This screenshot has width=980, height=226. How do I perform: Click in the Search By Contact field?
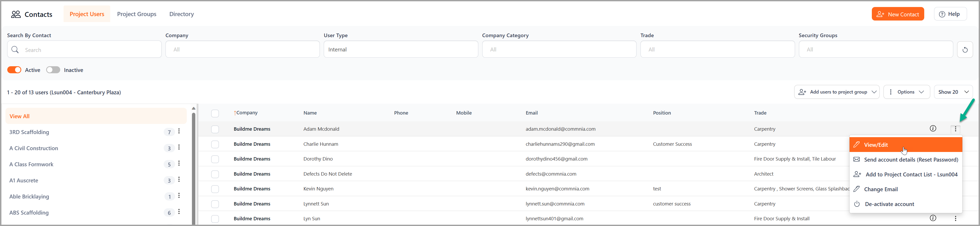pos(84,50)
